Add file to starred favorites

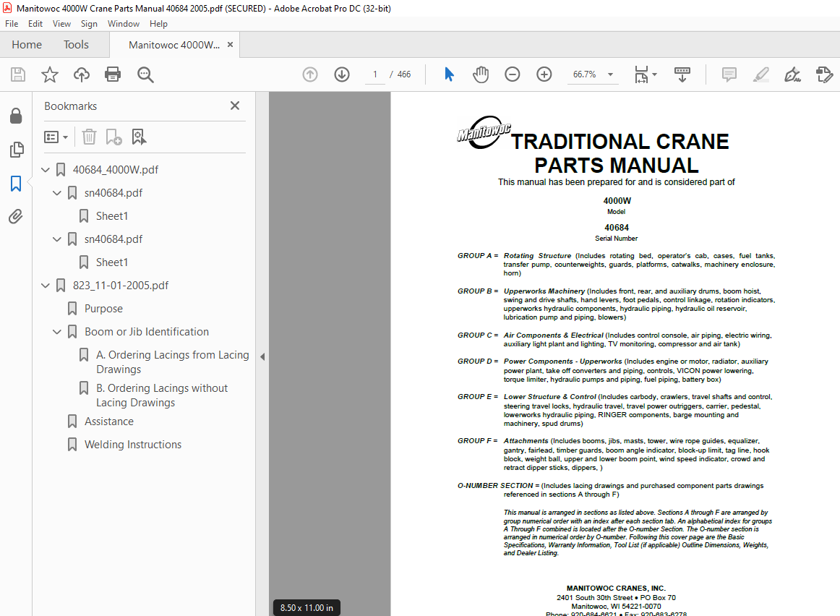(49, 74)
